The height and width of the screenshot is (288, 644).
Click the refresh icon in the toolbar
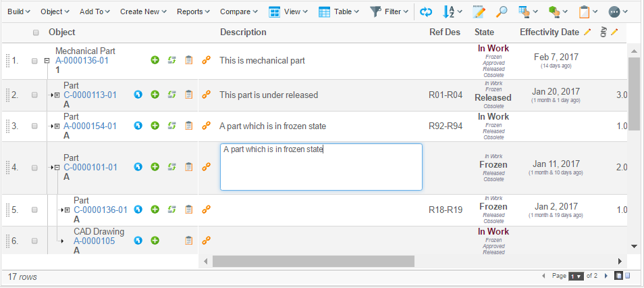point(425,11)
